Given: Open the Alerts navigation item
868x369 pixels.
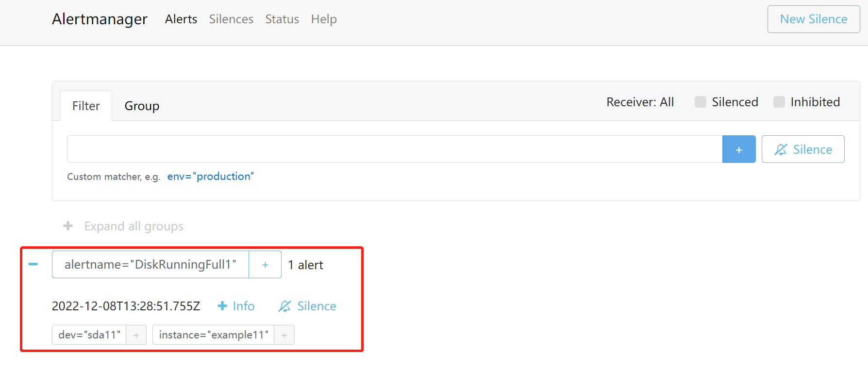Looking at the screenshot, I should click(181, 19).
